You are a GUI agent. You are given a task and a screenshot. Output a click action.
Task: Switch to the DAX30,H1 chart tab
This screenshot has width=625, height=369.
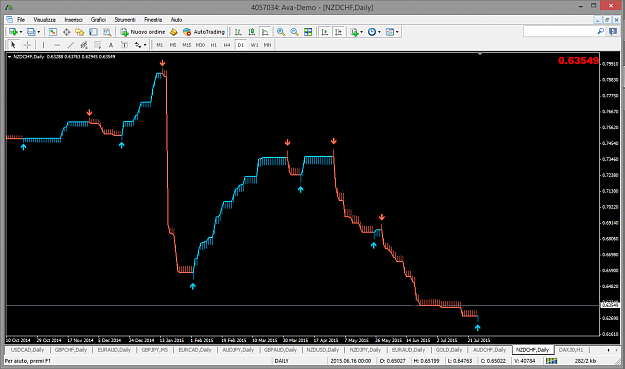[571, 350]
